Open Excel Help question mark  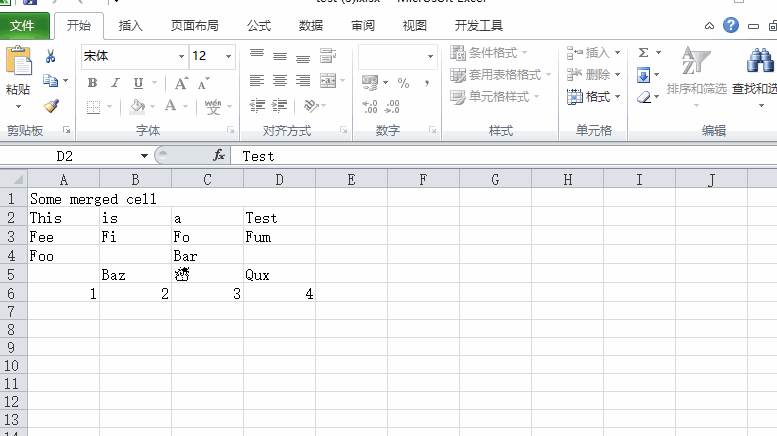731,25
